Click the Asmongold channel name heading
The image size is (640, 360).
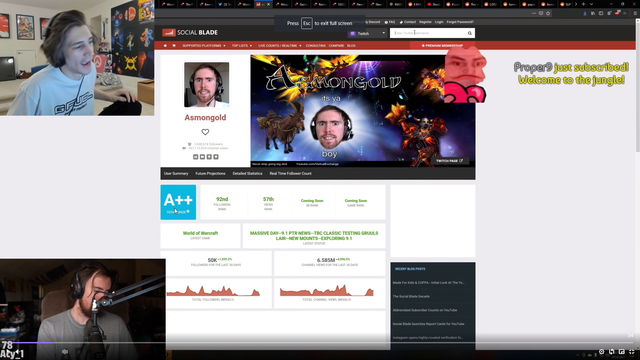(x=205, y=118)
